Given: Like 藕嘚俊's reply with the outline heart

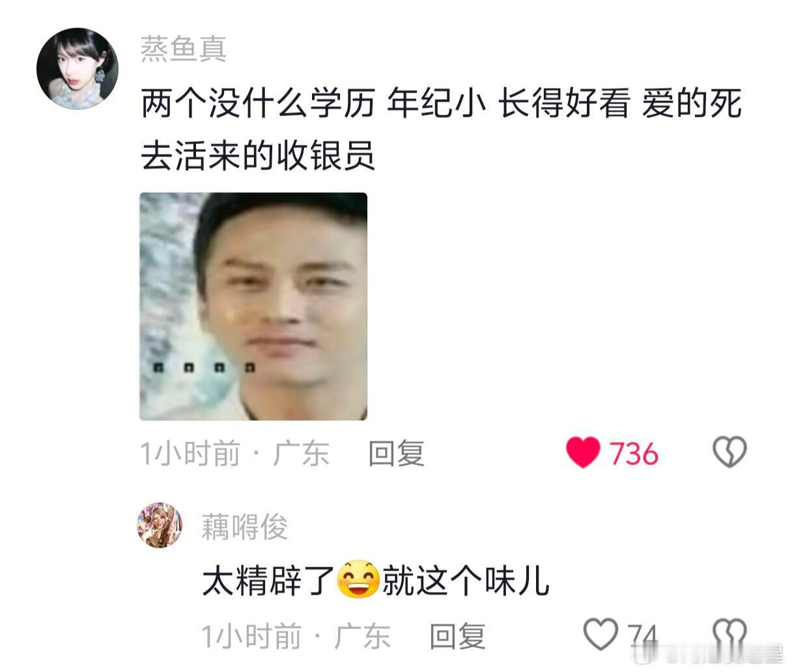Looking at the screenshot, I should (600, 634).
